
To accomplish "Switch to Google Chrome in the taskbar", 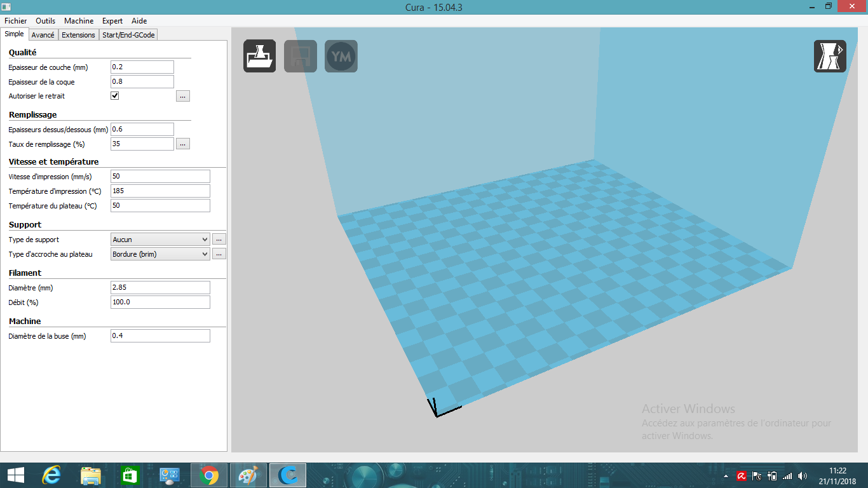I will point(209,475).
